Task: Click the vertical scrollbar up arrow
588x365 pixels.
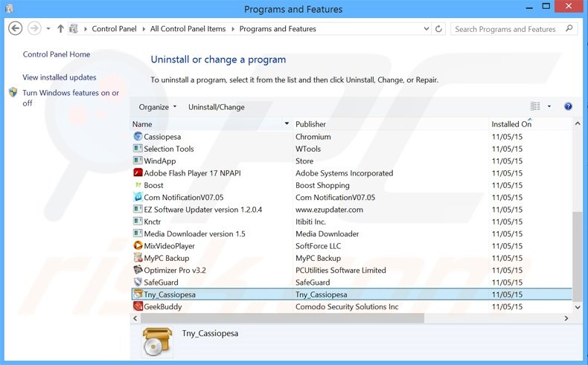Action: point(578,123)
